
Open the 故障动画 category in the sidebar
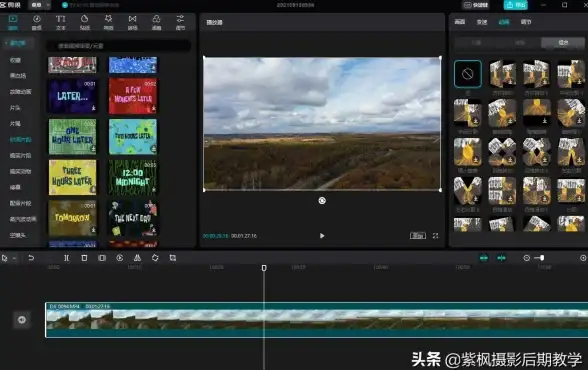20,92
